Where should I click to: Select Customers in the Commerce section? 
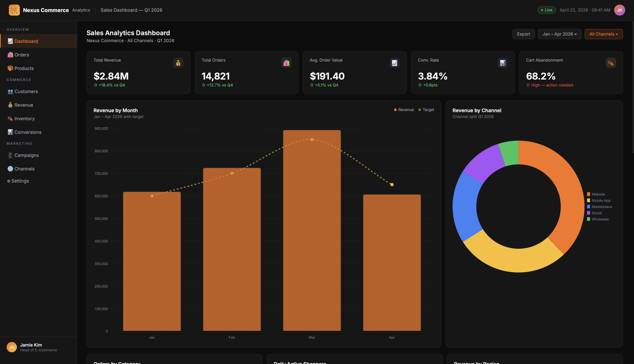(x=39, y=91)
